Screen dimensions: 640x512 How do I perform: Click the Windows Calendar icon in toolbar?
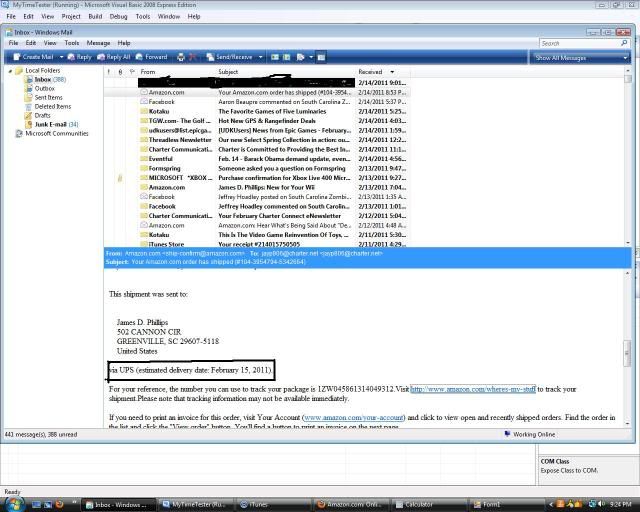coord(287,57)
